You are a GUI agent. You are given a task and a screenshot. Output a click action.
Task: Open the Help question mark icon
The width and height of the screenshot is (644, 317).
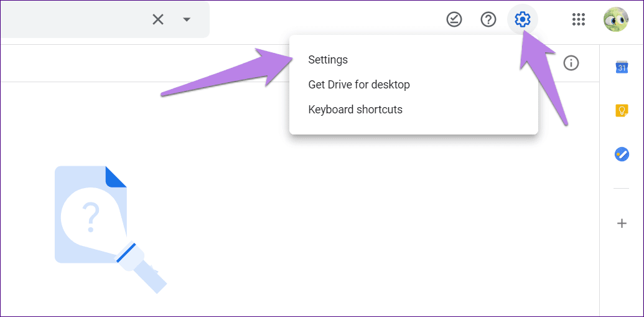click(x=488, y=19)
